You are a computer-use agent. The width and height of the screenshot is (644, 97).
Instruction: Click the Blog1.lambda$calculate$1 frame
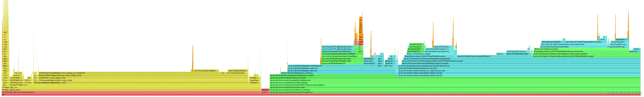pyautogui.click(x=581, y=49)
